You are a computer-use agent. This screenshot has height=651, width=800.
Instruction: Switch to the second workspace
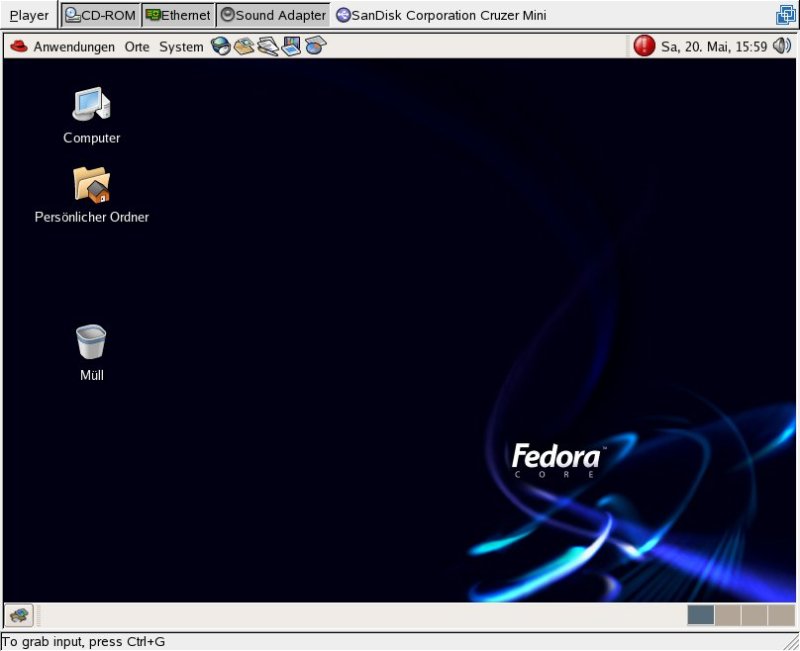pyautogui.click(x=727, y=615)
